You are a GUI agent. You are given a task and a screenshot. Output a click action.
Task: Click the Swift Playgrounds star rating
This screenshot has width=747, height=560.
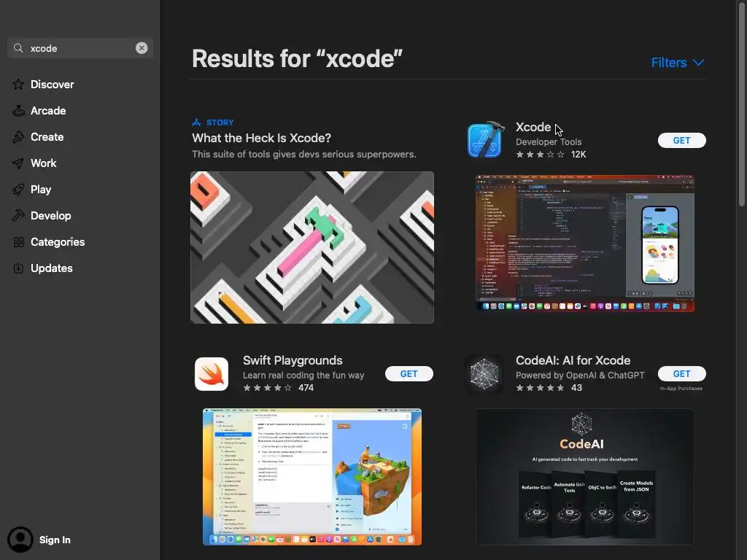click(x=267, y=388)
